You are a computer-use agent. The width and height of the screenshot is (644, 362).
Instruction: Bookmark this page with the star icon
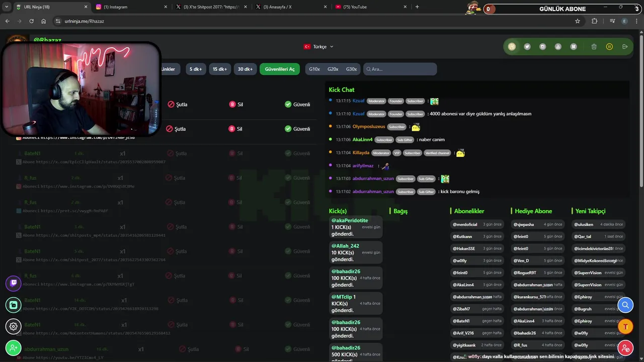(x=578, y=21)
